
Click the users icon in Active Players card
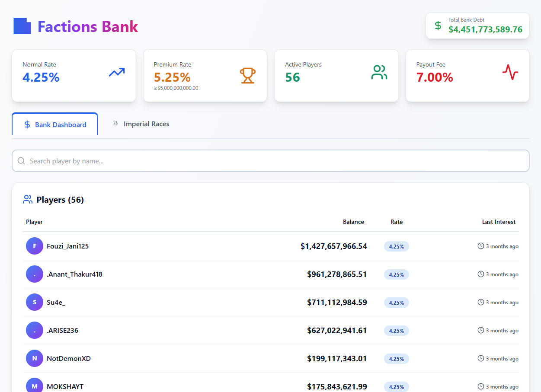point(379,73)
